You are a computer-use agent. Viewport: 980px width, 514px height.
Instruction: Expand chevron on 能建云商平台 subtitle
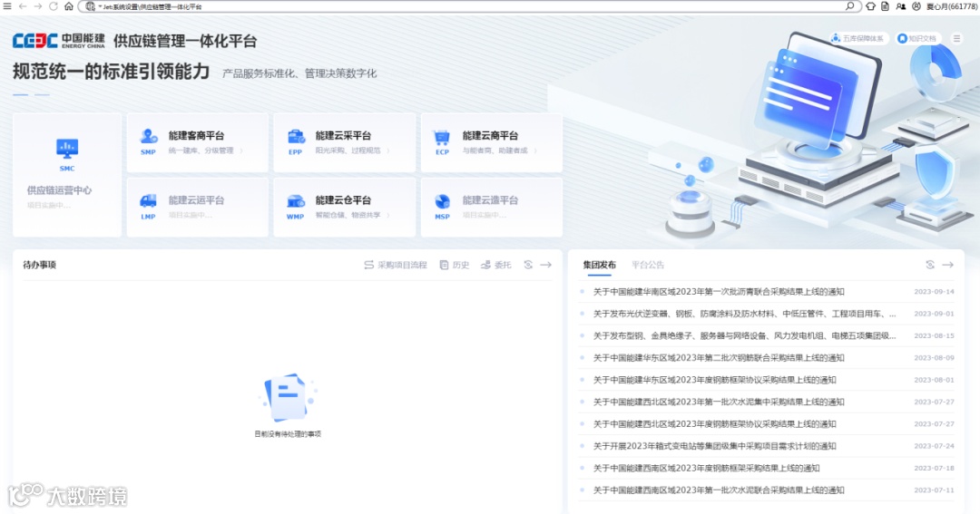pyautogui.click(x=535, y=150)
